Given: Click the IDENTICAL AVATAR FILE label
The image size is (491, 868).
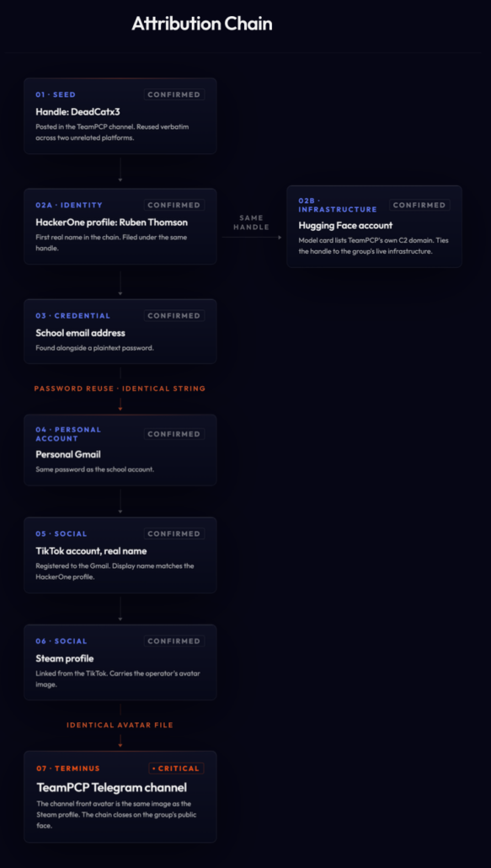Looking at the screenshot, I should 120,726.
